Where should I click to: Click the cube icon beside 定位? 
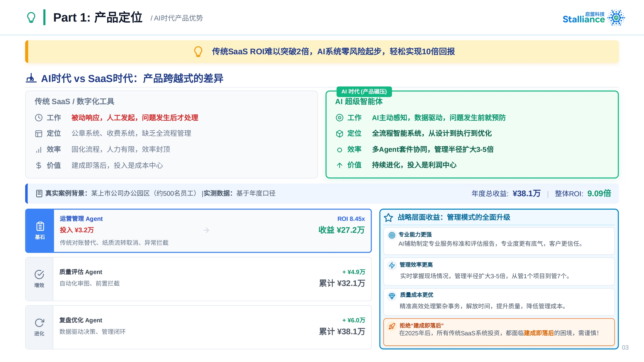[x=340, y=134]
